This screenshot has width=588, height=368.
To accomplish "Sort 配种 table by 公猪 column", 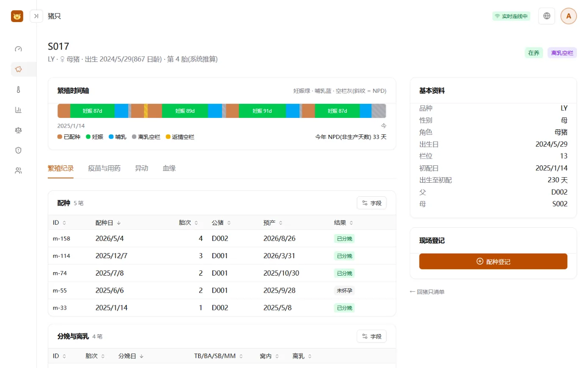I will (x=221, y=223).
